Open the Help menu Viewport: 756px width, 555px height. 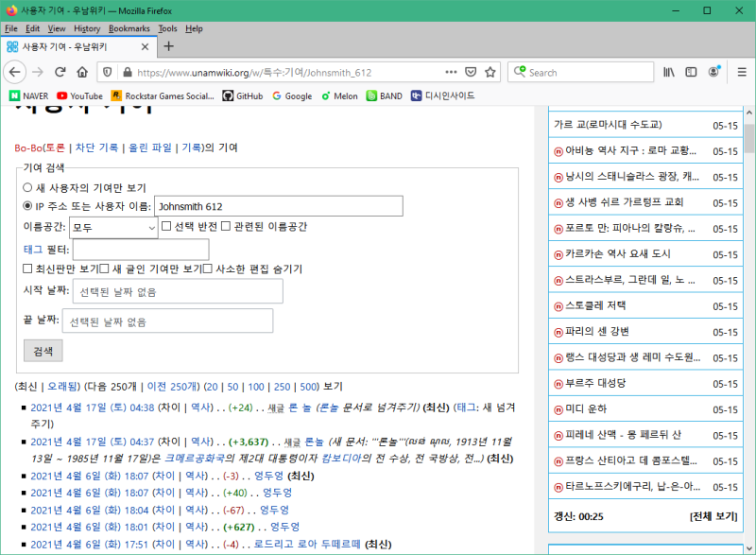coord(194,28)
